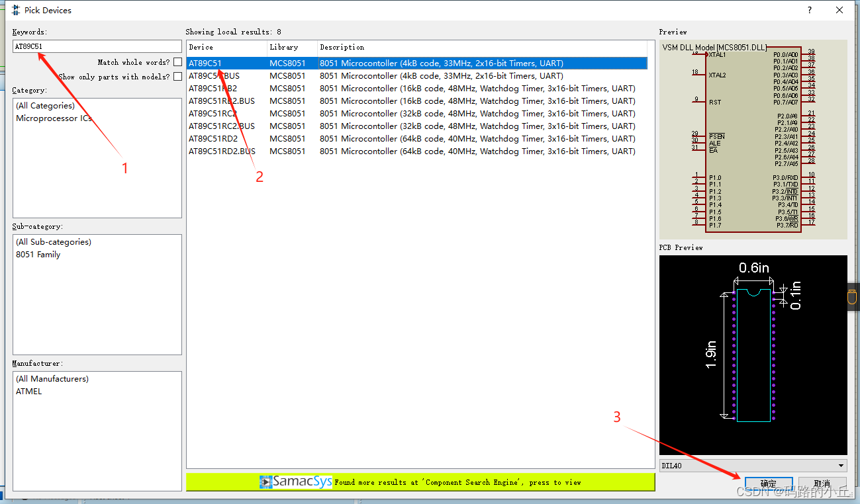Select (All Categories) in Category list
The height and width of the screenshot is (504, 860).
click(45, 106)
